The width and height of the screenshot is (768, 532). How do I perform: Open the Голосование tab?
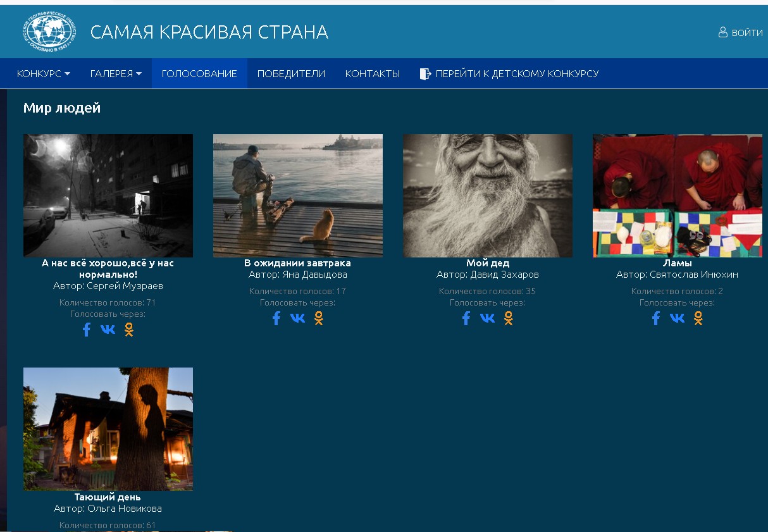pyautogui.click(x=199, y=74)
